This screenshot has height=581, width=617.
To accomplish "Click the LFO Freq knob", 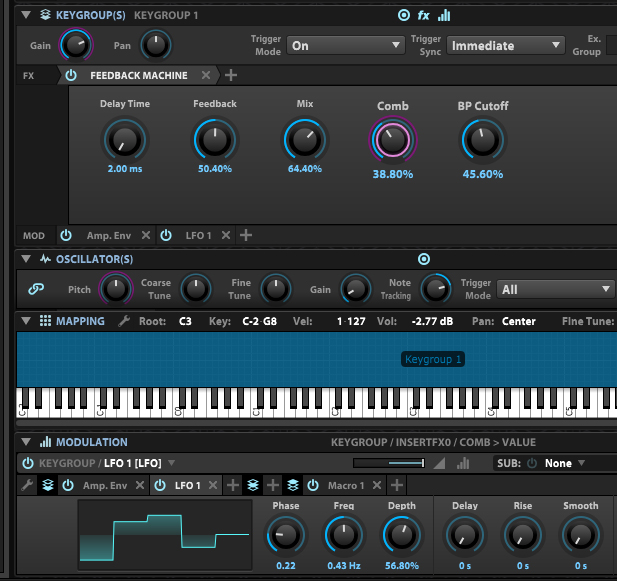I will point(344,535).
